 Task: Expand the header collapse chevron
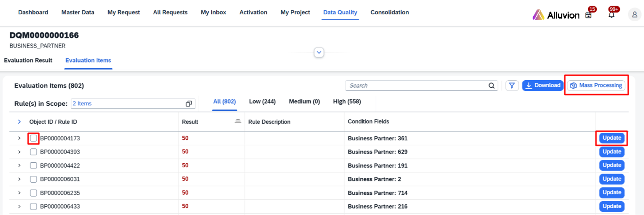(319, 52)
